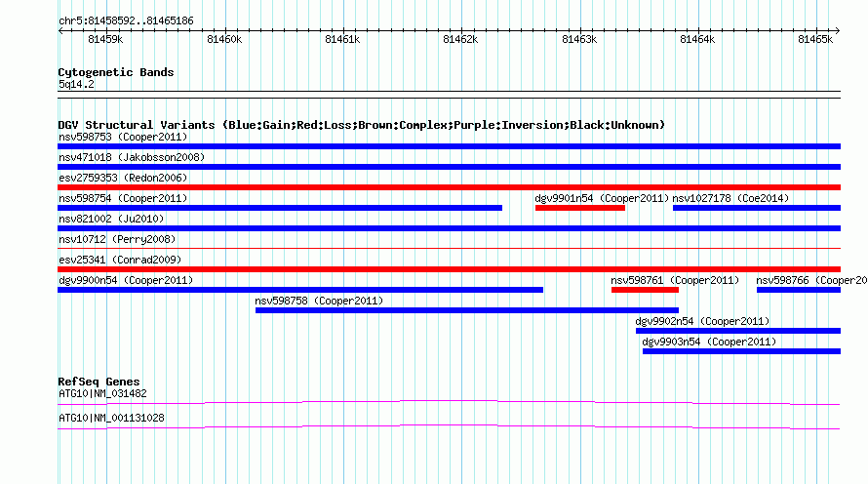This screenshot has height=484, width=868.
Task: Click the nsv598753 (Cooper2011) label
Action: tap(123, 137)
